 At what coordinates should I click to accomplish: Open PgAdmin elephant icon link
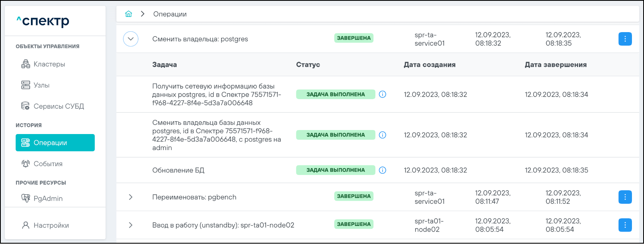26,198
